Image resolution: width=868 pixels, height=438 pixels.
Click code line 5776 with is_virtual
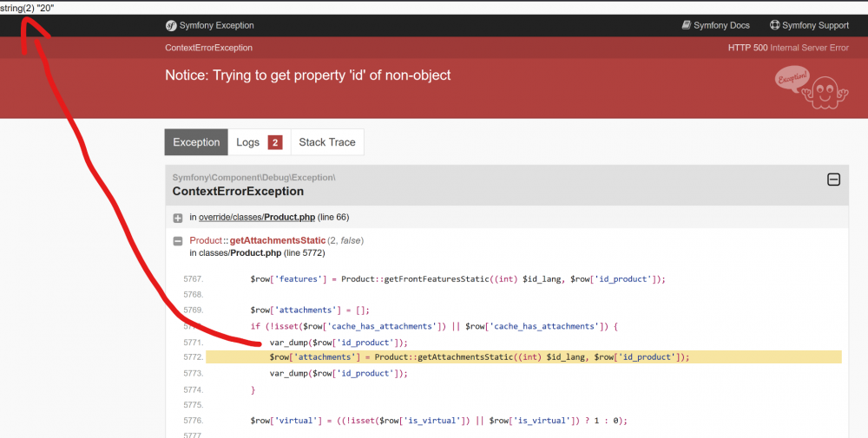[x=438, y=421]
